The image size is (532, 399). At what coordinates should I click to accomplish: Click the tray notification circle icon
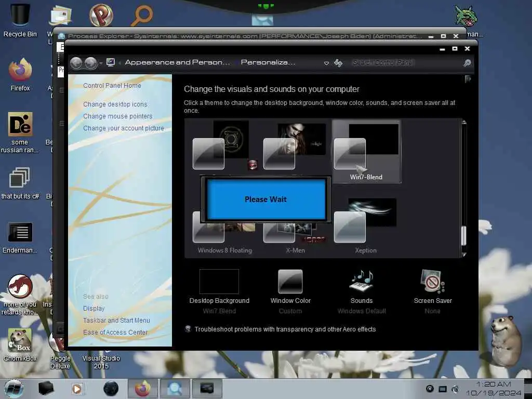coord(430,389)
